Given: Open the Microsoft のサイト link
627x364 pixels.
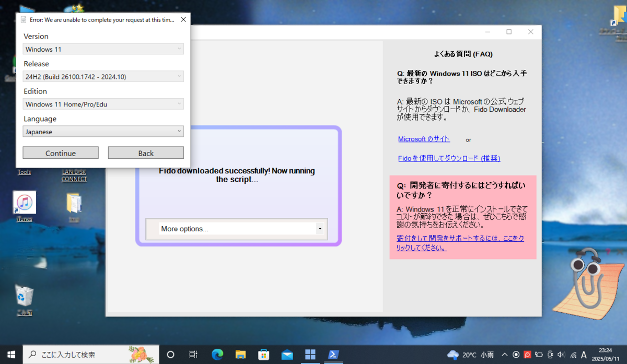Looking at the screenshot, I should 424,139.
